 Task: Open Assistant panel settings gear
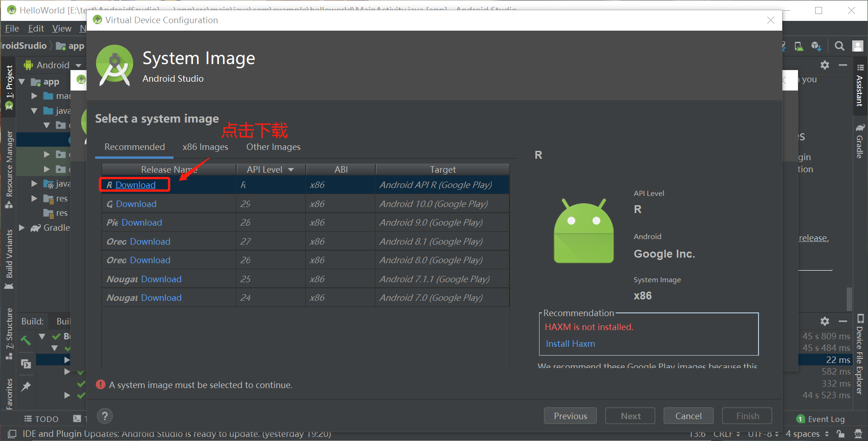(824, 65)
